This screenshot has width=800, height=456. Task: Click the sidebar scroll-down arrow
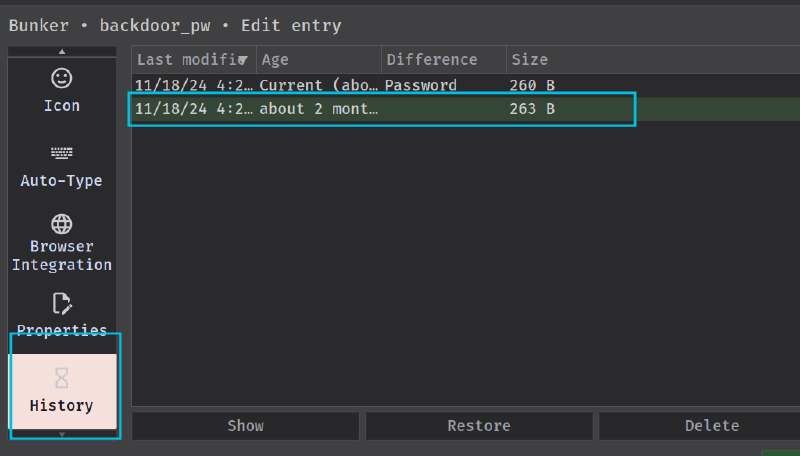point(62,435)
